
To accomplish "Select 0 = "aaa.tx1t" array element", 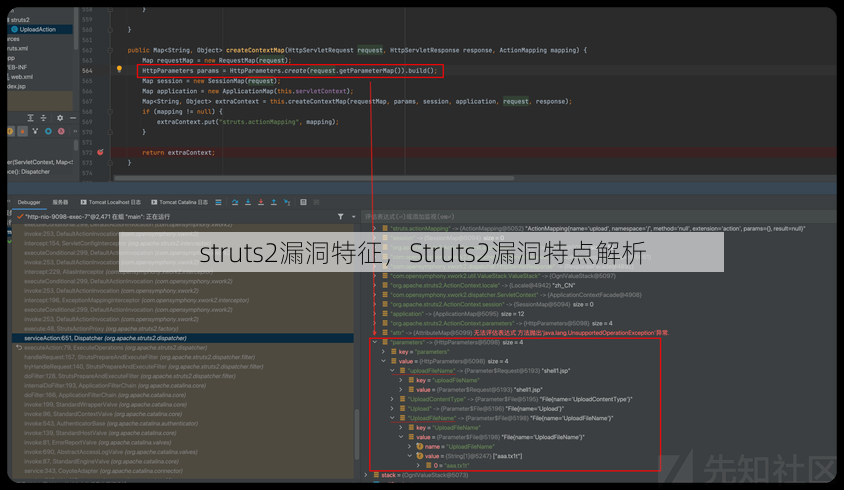I will 448,465.
